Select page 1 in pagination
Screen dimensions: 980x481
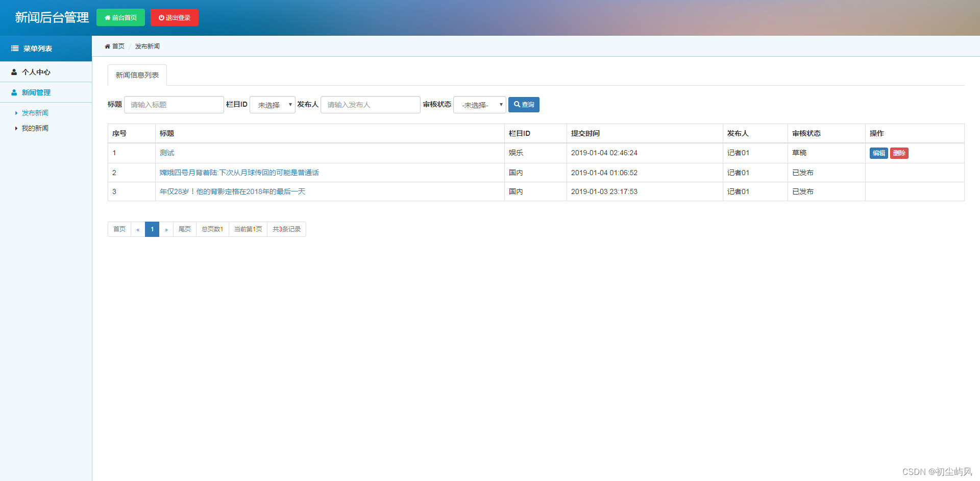click(152, 229)
